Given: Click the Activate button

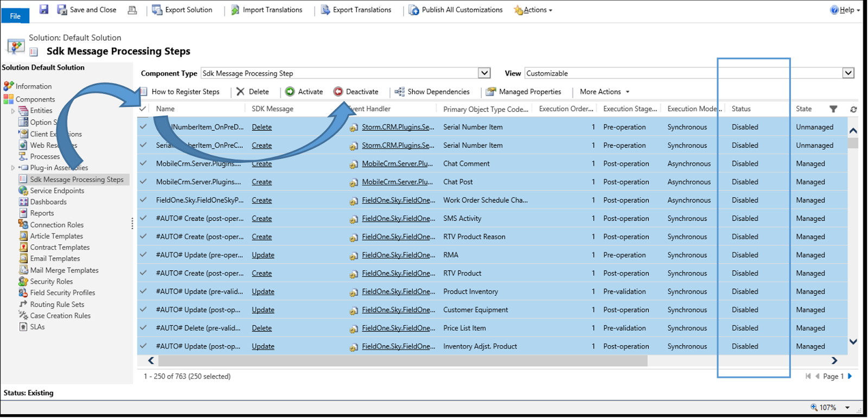Looking at the screenshot, I should [304, 92].
